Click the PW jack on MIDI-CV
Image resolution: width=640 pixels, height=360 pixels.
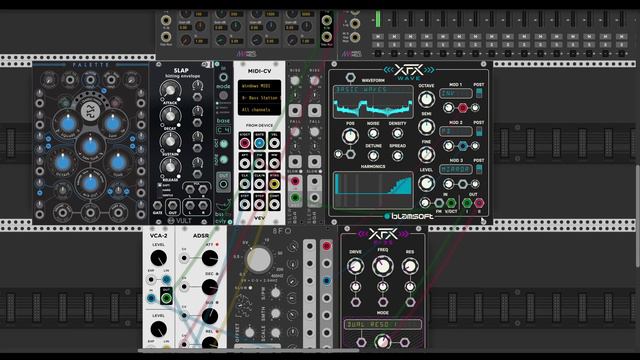(259, 164)
